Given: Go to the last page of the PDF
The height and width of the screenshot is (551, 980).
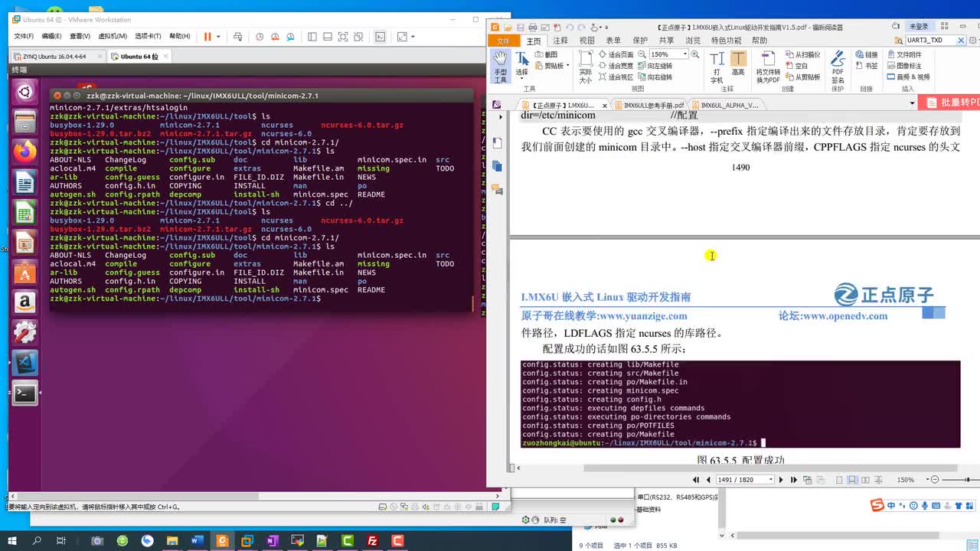Looking at the screenshot, I should (793, 480).
